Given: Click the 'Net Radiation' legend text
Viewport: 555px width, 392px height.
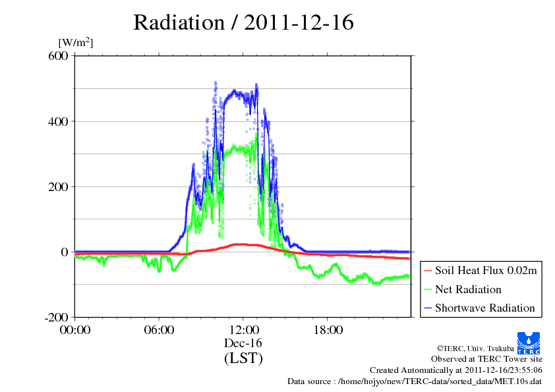Looking at the screenshot, I should [468, 289].
